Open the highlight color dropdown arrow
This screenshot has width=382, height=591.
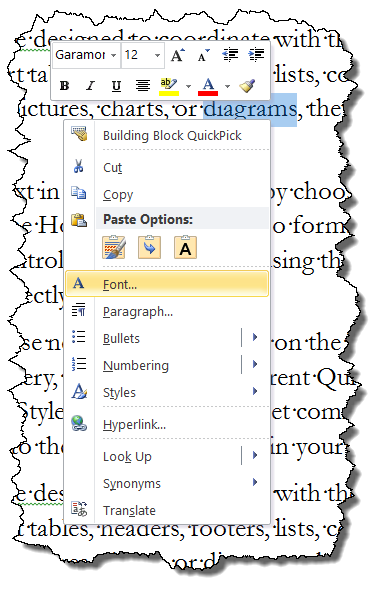188,86
